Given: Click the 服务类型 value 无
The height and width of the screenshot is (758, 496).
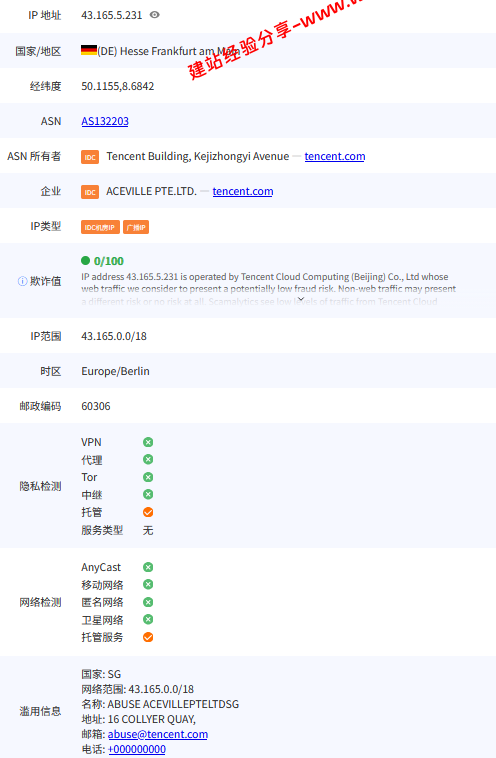Looking at the screenshot, I should tap(148, 530).
